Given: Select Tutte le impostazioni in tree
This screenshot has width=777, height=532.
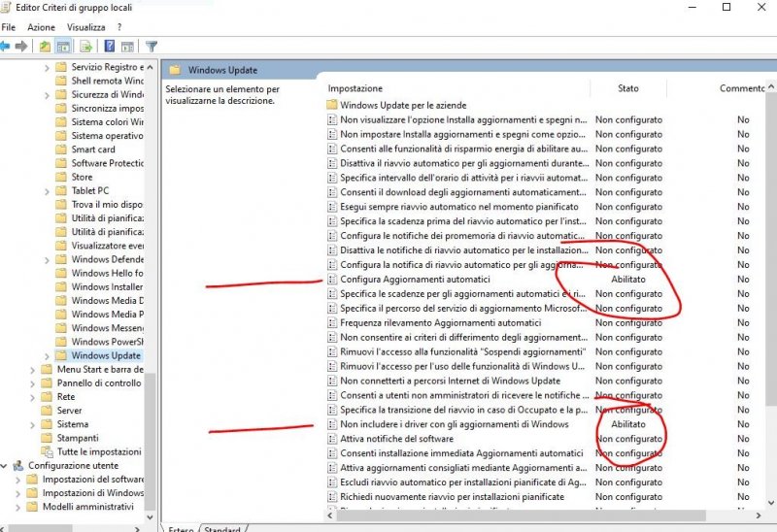Looking at the screenshot, I should 99,451.
